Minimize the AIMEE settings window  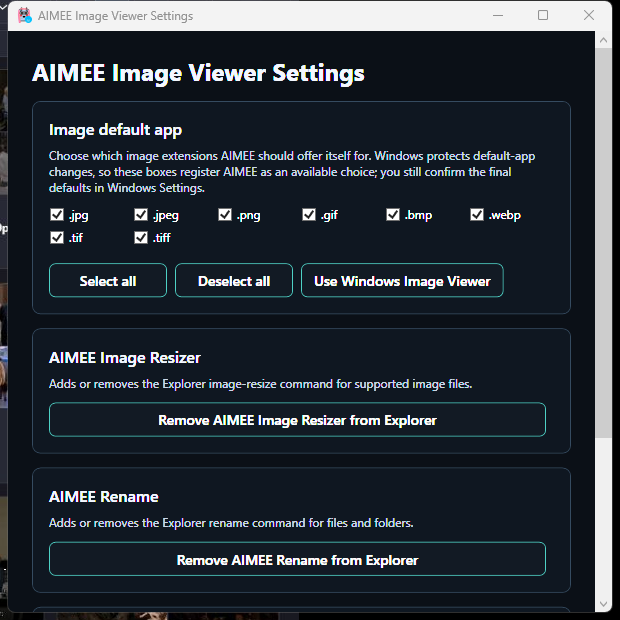[498, 16]
